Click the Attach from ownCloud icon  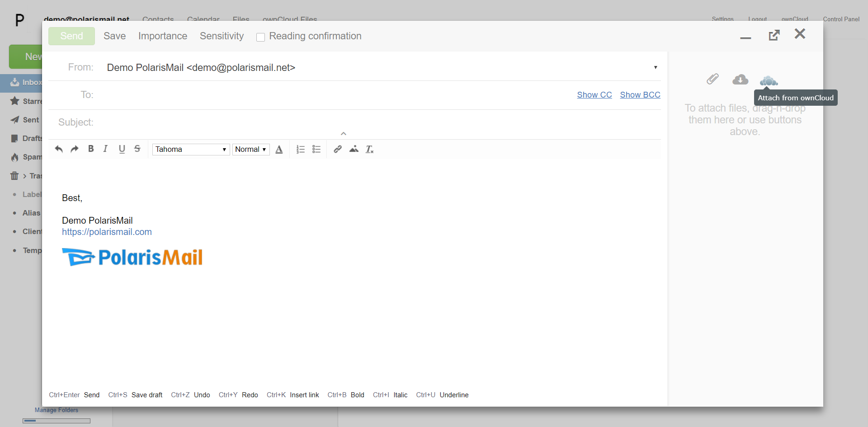(769, 81)
